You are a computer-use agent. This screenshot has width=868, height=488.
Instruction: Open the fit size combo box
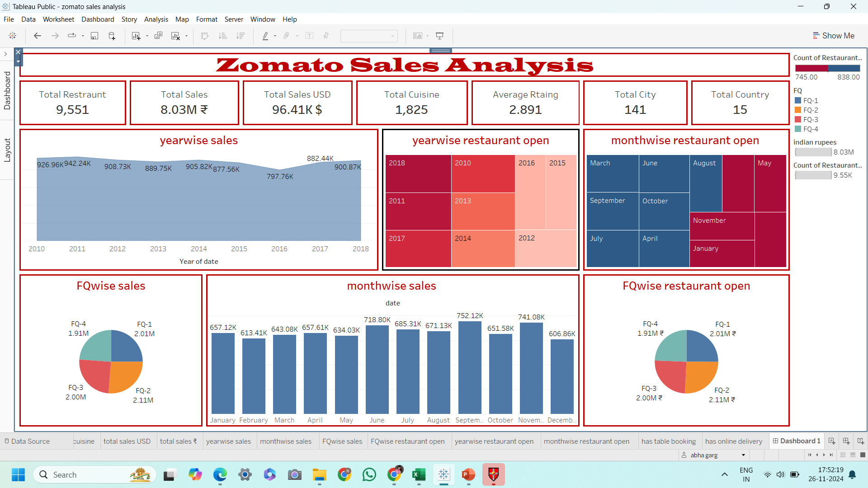click(x=369, y=36)
